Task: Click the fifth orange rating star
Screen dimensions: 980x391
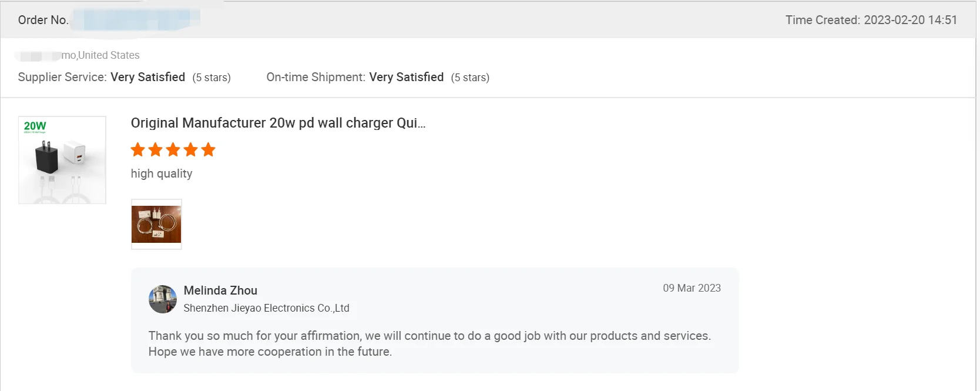Action: [x=209, y=150]
